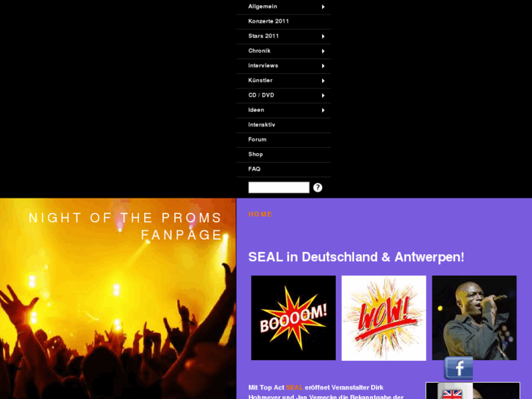Go to the Forum page
The width and height of the screenshot is (532, 399).
point(284,140)
